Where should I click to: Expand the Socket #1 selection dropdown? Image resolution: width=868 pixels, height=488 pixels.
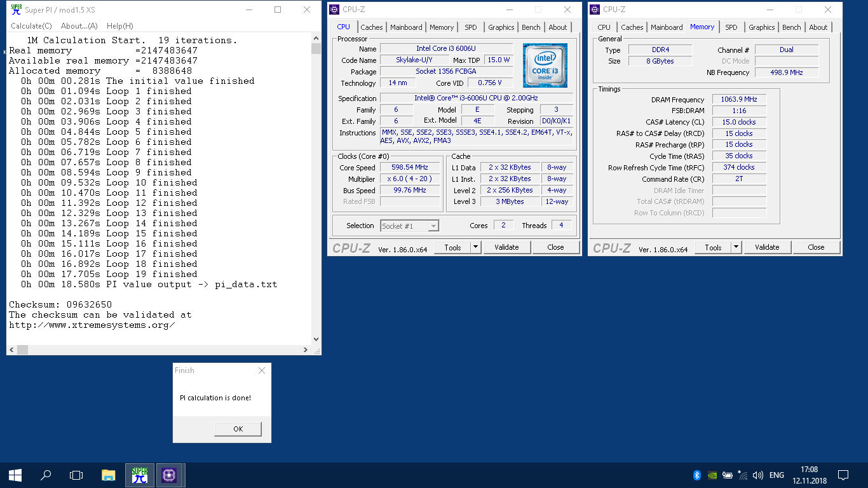(x=433, y=226)
